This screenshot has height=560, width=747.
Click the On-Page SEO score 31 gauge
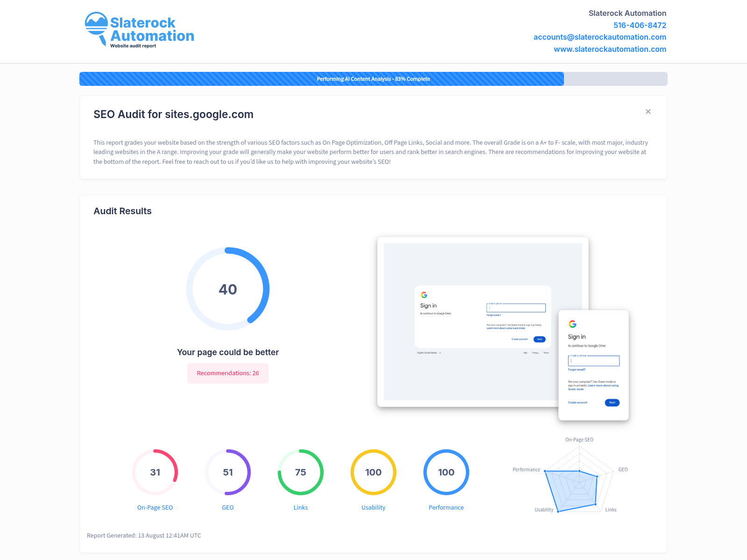(x=155, y=472)
